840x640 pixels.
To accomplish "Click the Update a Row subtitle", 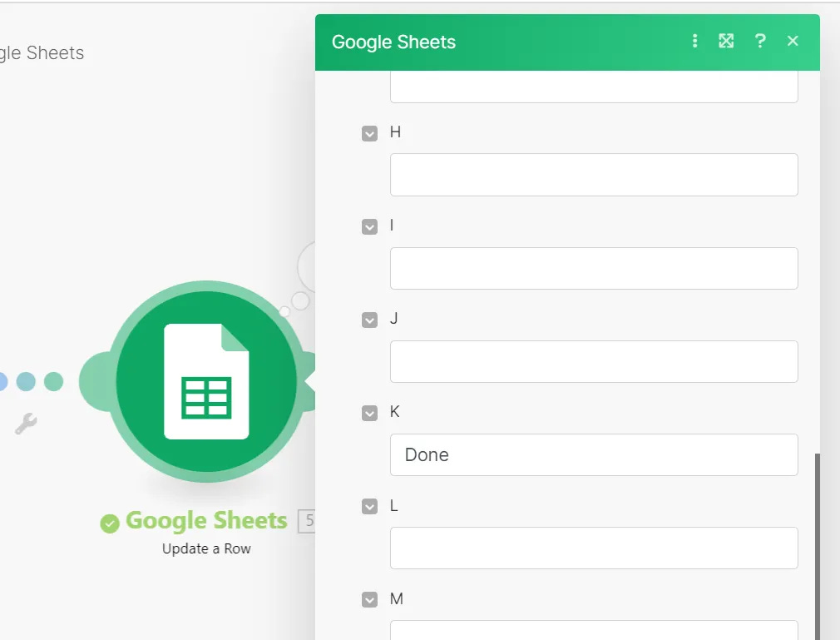I will 206,549.
